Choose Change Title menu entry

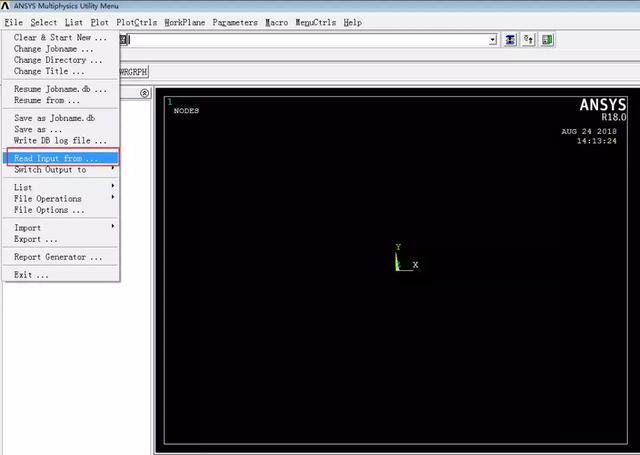[60, 71]
